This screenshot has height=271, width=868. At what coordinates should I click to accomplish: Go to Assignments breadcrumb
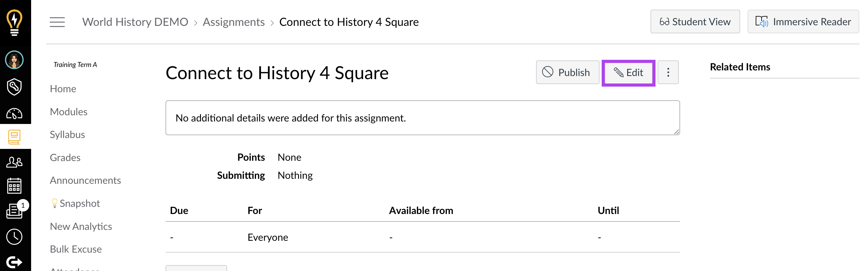point(234,22)
